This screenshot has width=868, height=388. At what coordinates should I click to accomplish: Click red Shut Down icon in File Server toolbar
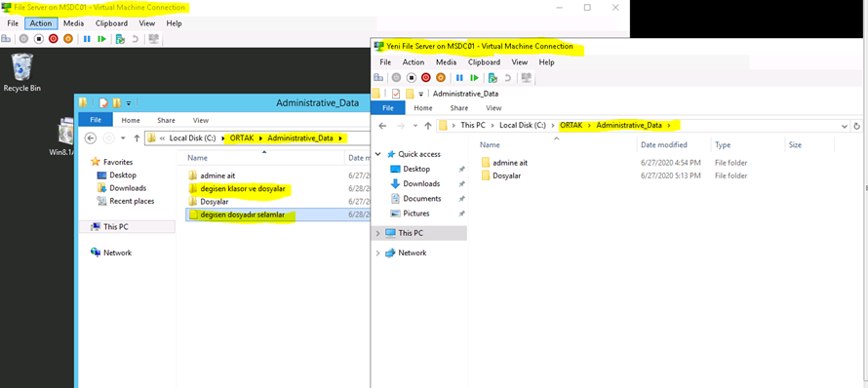point(53,39)
